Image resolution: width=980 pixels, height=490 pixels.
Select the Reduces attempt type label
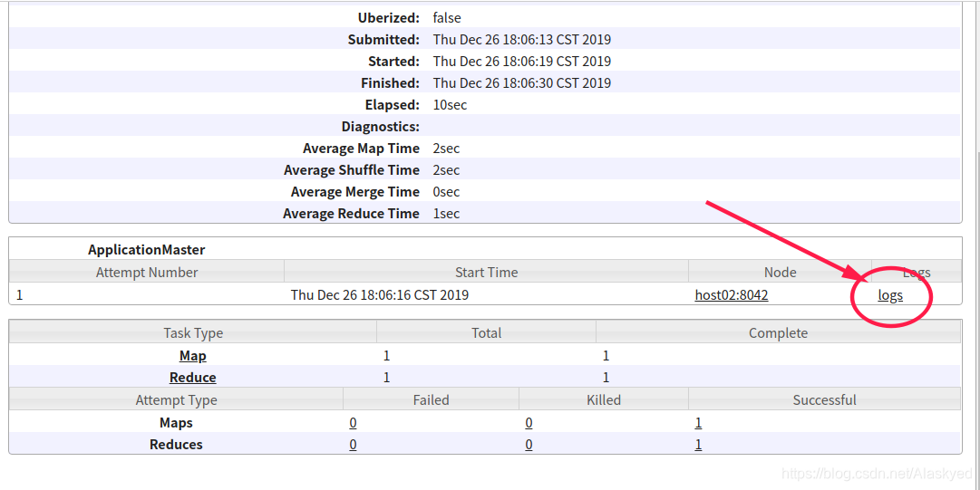pos(176,445)
